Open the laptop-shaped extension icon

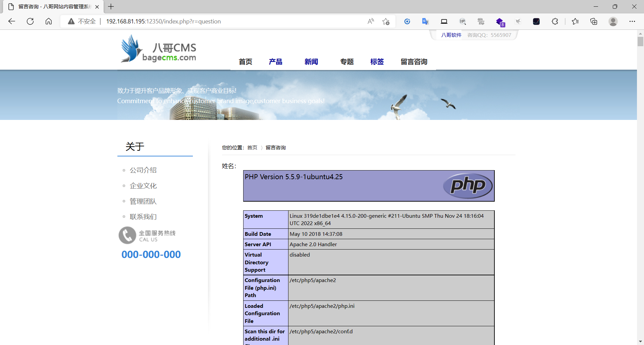pyautogui.click(x=444, y=21)
